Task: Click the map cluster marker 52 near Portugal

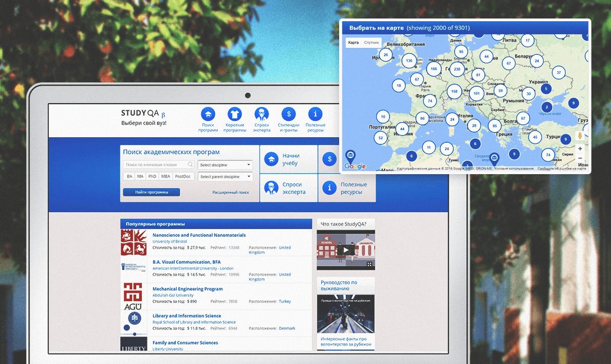Action: click(x=381, y=138)
